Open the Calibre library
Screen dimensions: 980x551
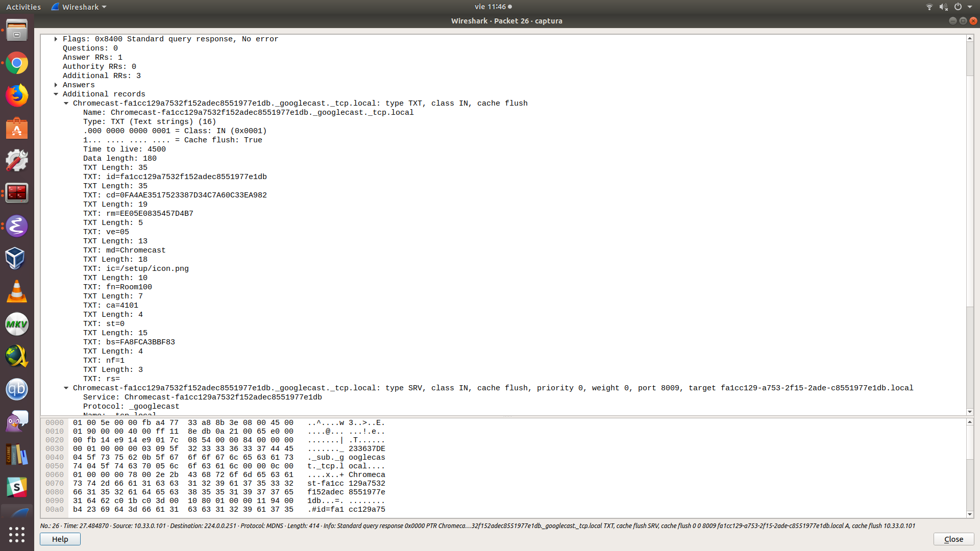17,455
